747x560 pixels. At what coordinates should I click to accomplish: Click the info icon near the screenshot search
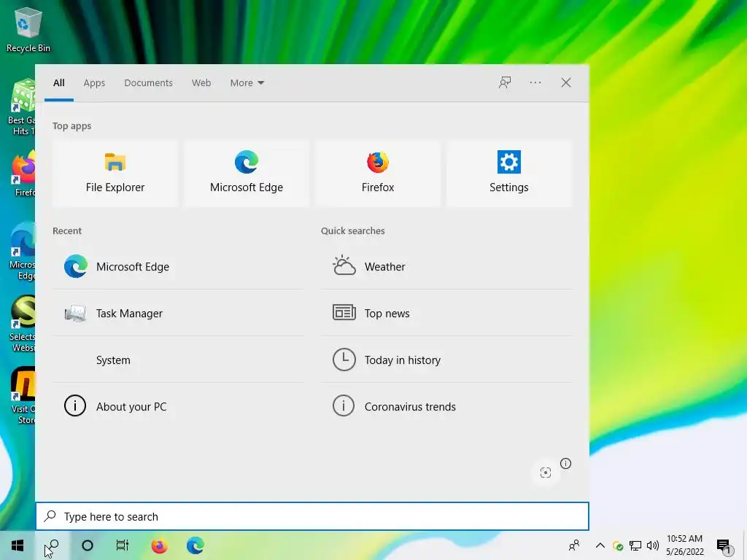(565, 463)
